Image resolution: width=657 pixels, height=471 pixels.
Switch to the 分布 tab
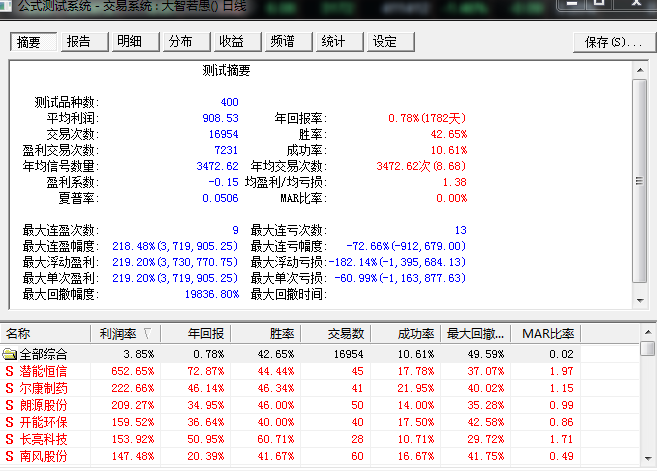coord(181,42)
